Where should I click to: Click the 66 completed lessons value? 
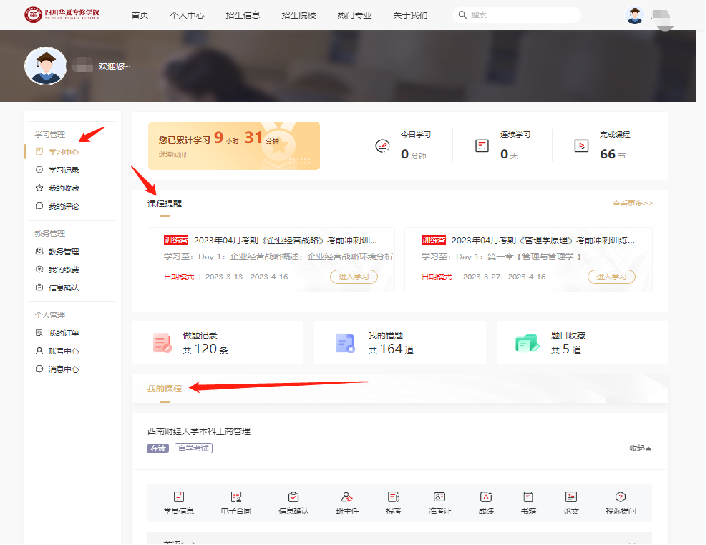[x=608, y=154]
